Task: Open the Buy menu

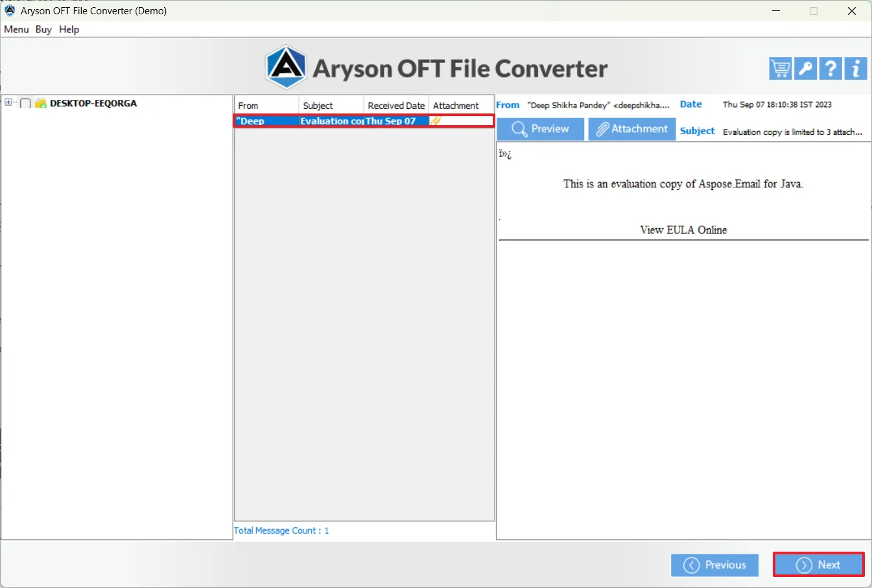Action: [x=43, y=29]
